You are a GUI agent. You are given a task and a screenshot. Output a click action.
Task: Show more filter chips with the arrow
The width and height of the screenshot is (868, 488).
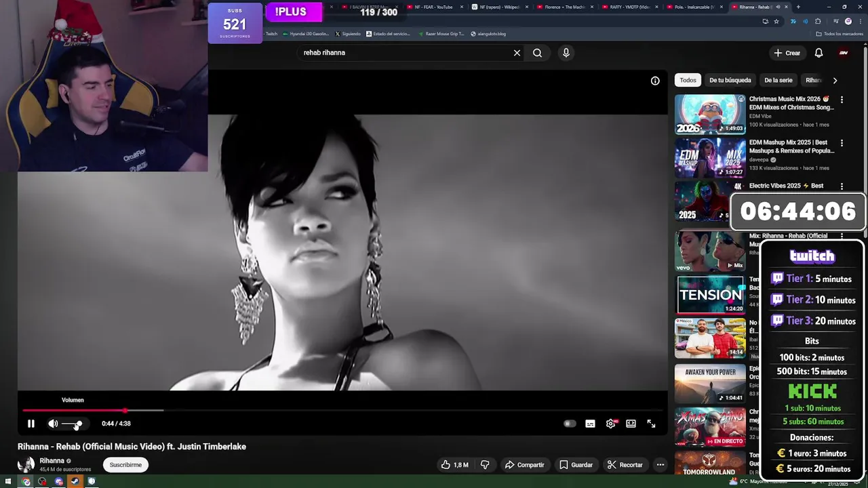click(x=835, y=80)
